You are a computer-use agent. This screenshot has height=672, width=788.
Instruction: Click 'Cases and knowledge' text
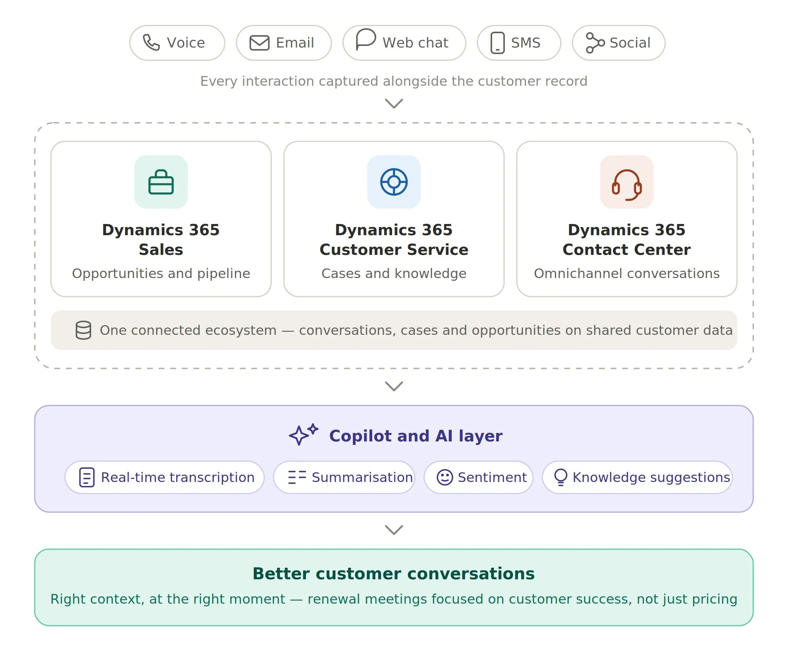394,273
